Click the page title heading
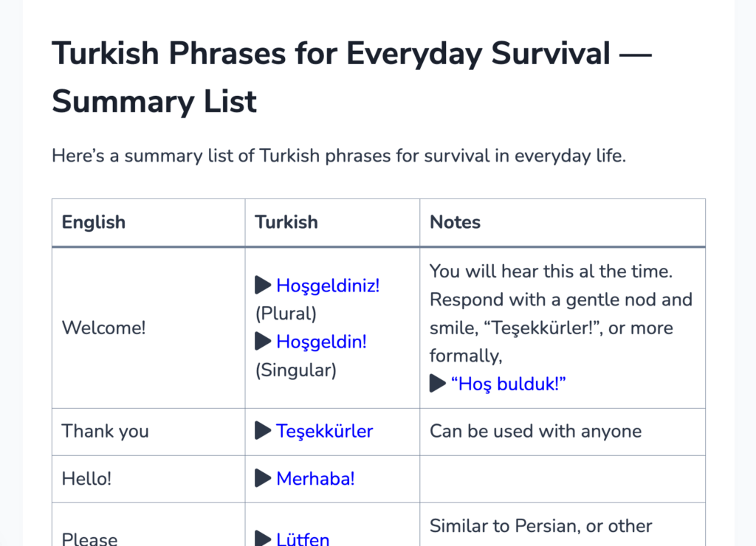The image size is (756, 546). pos(351,77)
